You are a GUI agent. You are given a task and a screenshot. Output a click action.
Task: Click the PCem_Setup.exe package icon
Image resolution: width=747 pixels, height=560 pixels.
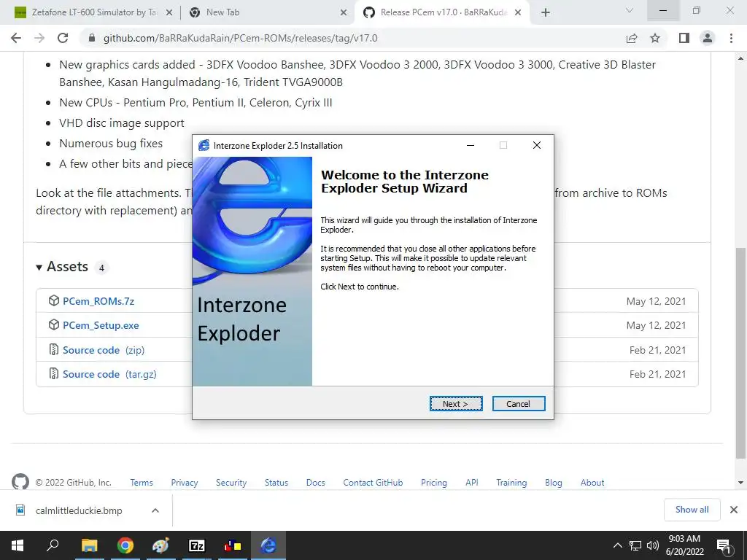(x=54, y=324)
